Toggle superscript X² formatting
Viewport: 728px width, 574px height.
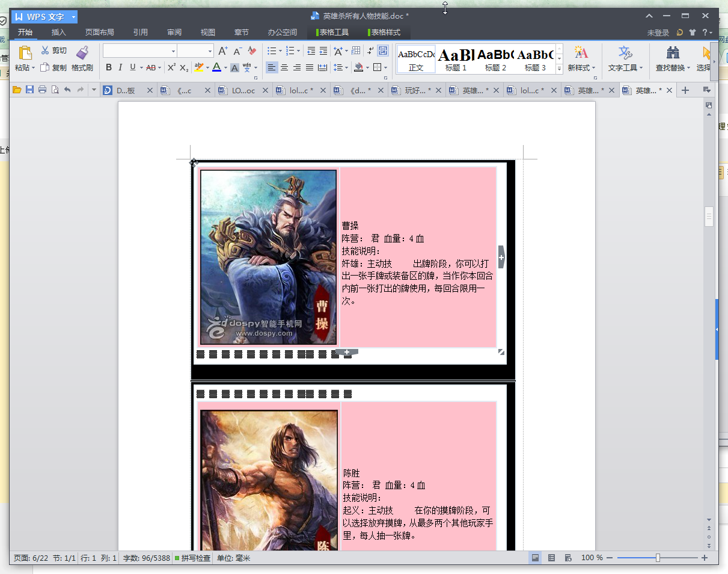[x=171, y=67]
